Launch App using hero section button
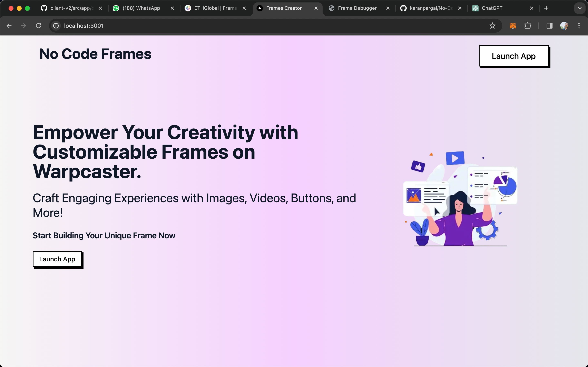The height and width of the screenshot is (367, 588). [57, 259]
